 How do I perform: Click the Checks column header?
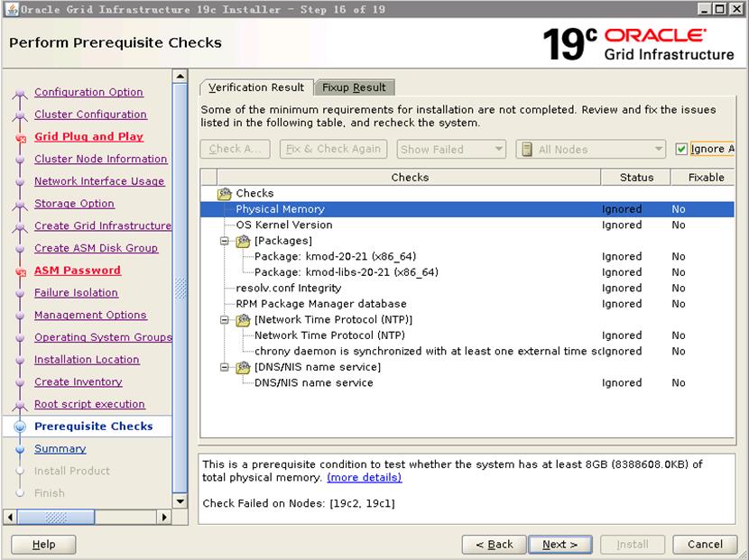(x=410, y=177)
